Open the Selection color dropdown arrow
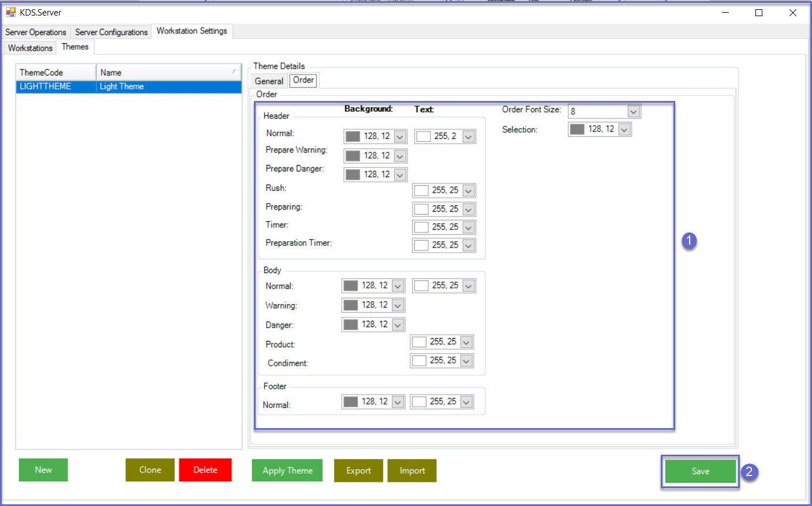Screen dimensions: 812x506 tap(624, 130)
